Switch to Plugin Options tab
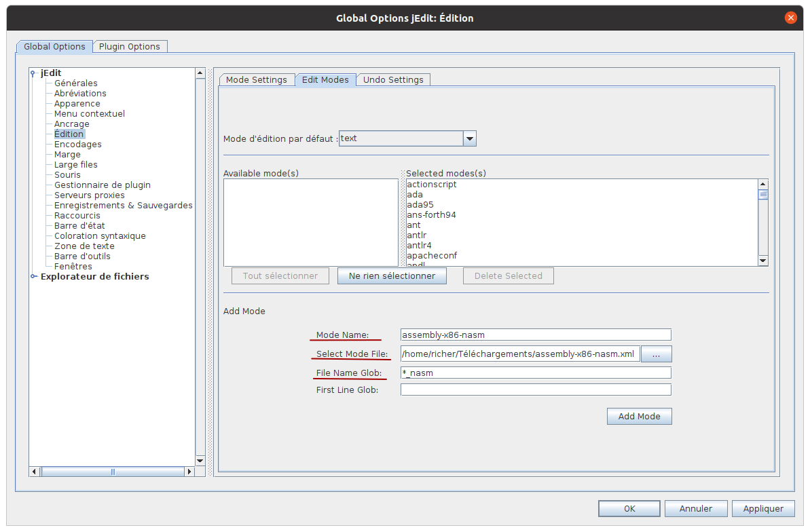810x532 pixels. point(130,47)
